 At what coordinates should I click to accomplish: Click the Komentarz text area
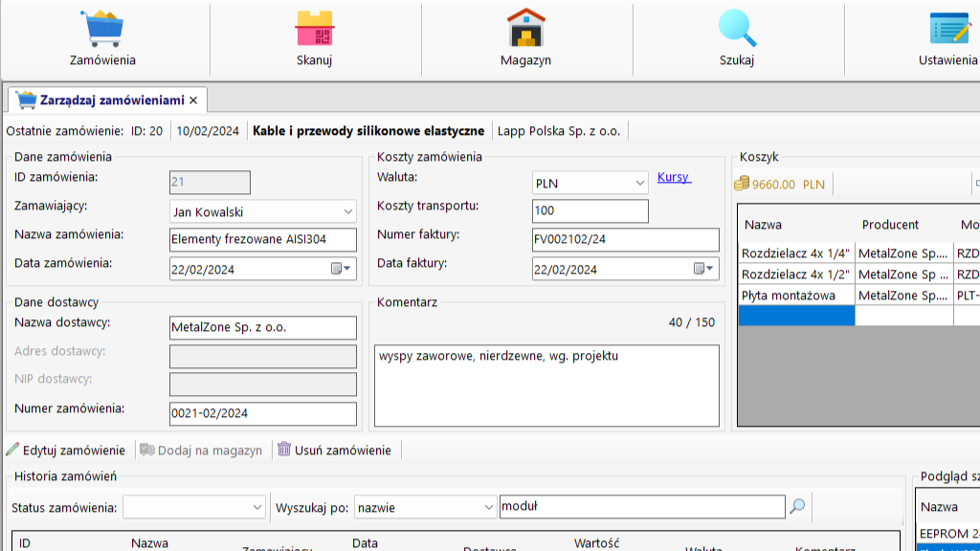coord(546,386)
